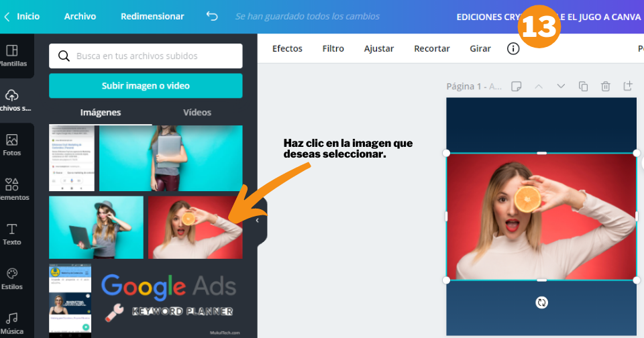The image size is (644, 338).
Task: Open the Plantillas sidebar panel
Action: tap(12, 56)
